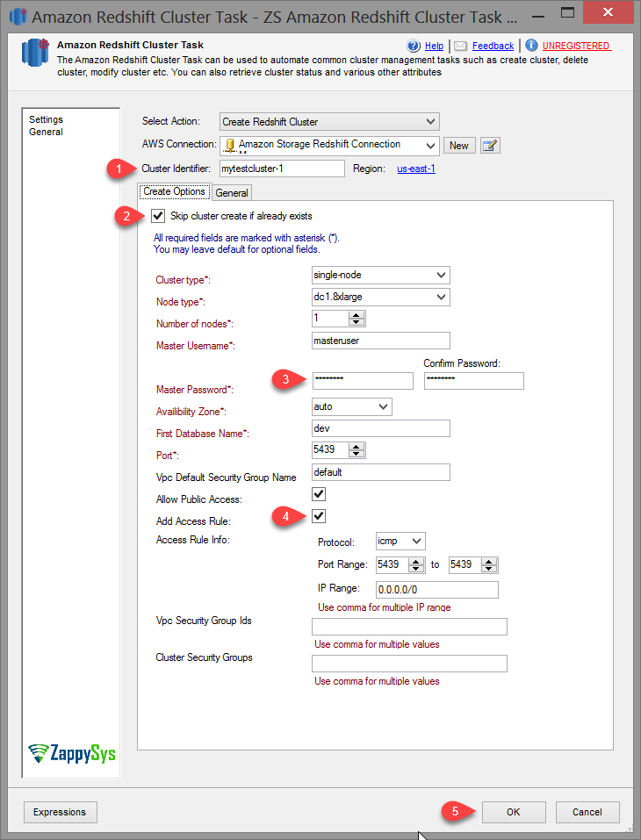
Task: Click the First Database Name field
Action: click(380, 428)
